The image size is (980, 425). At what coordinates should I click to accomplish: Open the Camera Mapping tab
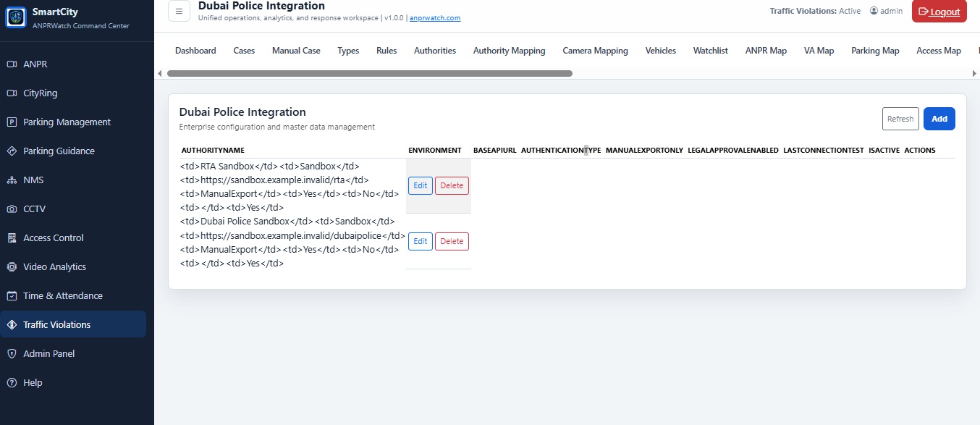(x=596, y=51)
